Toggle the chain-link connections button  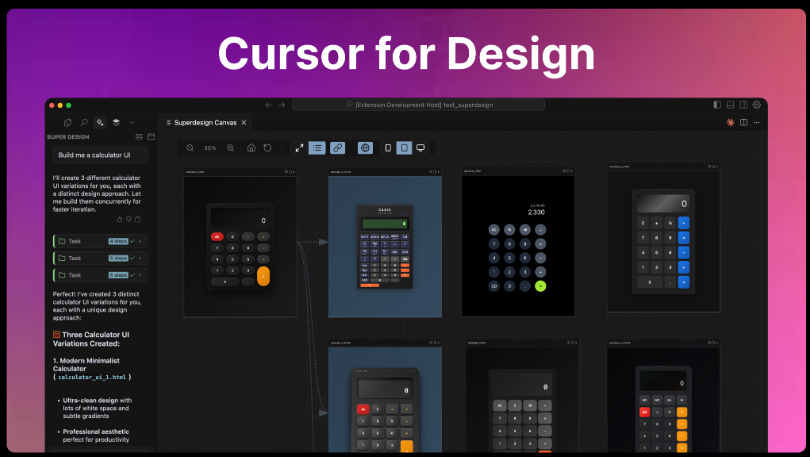coord(337,148)
